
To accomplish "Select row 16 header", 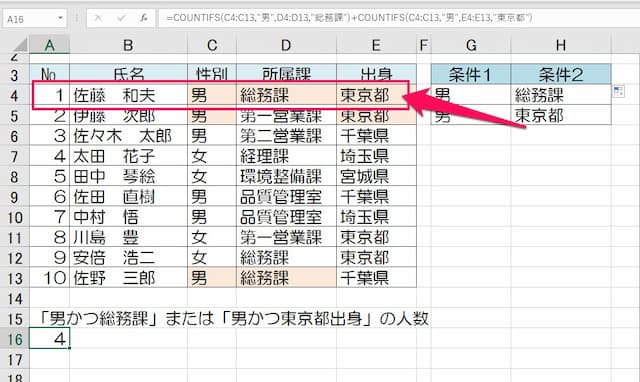I will tap(14, 339).
